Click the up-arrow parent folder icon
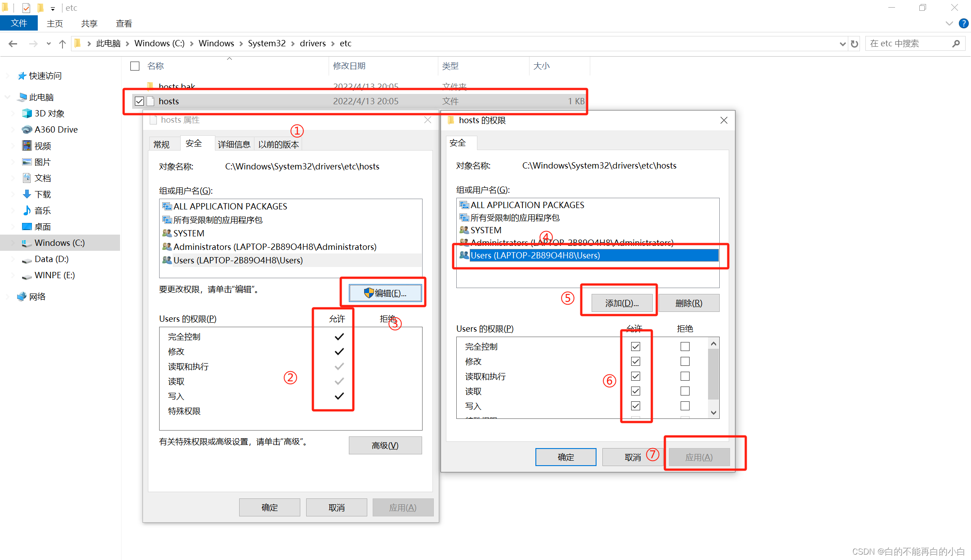 point(62,44)
